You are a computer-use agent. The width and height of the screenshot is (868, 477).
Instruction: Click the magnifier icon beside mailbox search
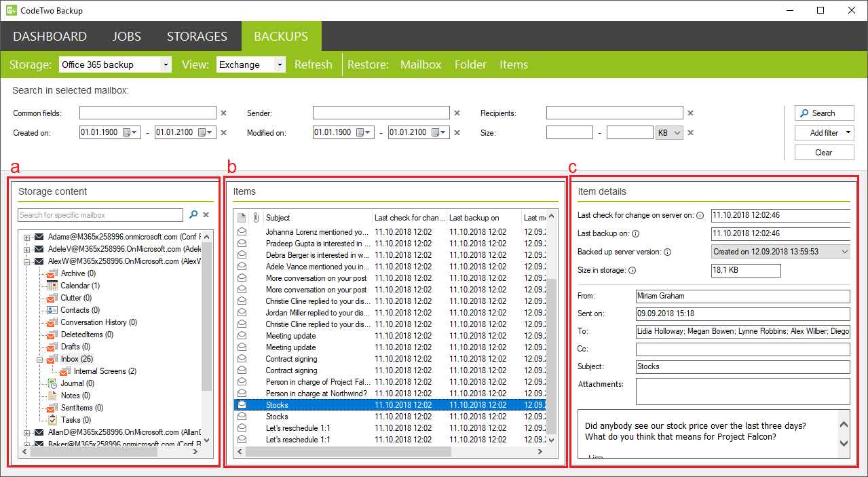pos(193,214)
